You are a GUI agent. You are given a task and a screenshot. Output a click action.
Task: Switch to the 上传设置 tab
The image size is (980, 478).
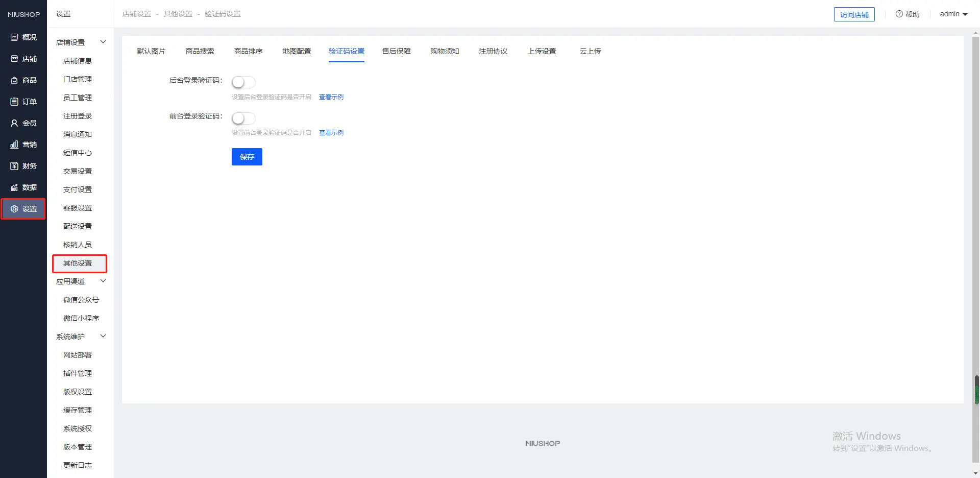click(542, 51)
